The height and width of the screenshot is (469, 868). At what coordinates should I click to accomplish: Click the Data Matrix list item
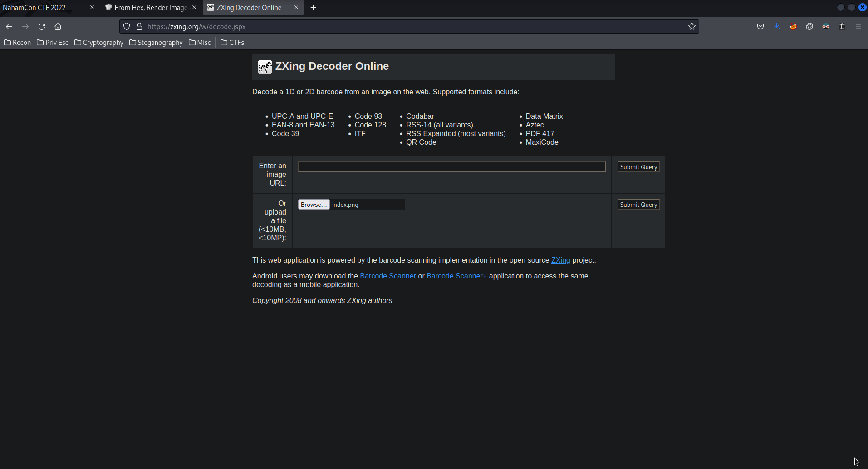coord(544,117)
